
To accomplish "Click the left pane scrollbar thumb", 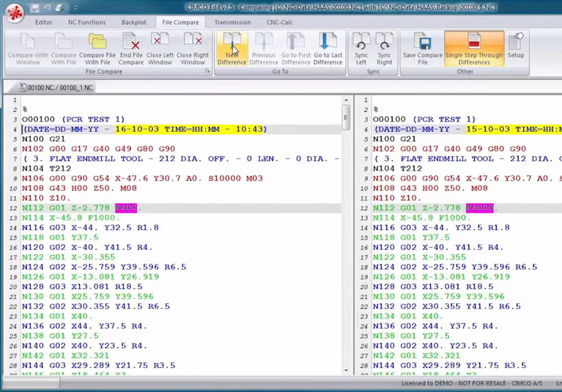I will [x=346, y=117].
